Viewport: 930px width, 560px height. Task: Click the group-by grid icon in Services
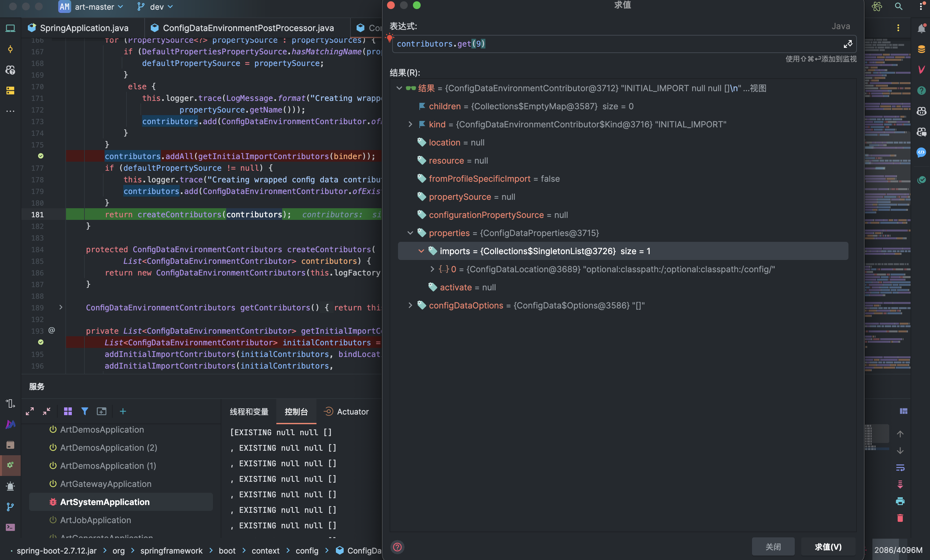68,411
